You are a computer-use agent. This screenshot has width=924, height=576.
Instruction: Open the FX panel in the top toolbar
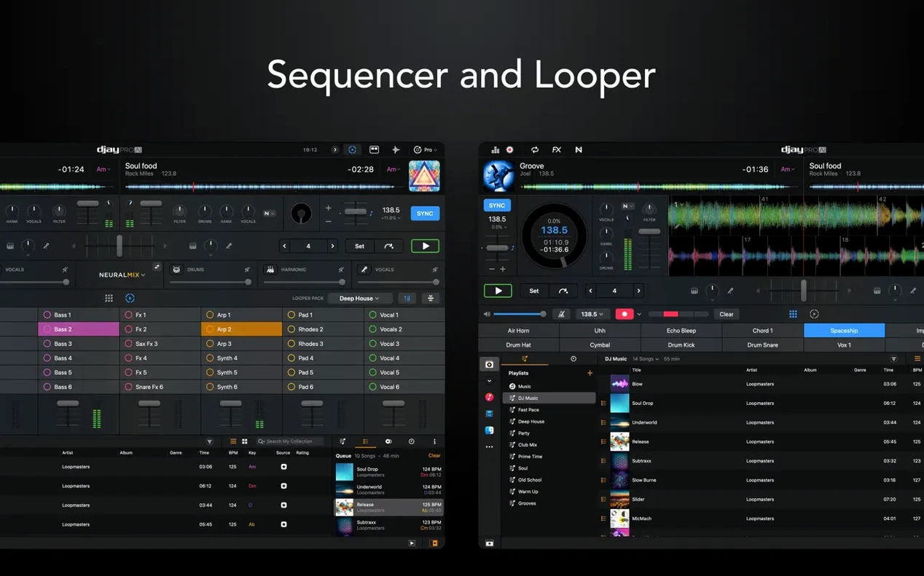tap(557, 149)
